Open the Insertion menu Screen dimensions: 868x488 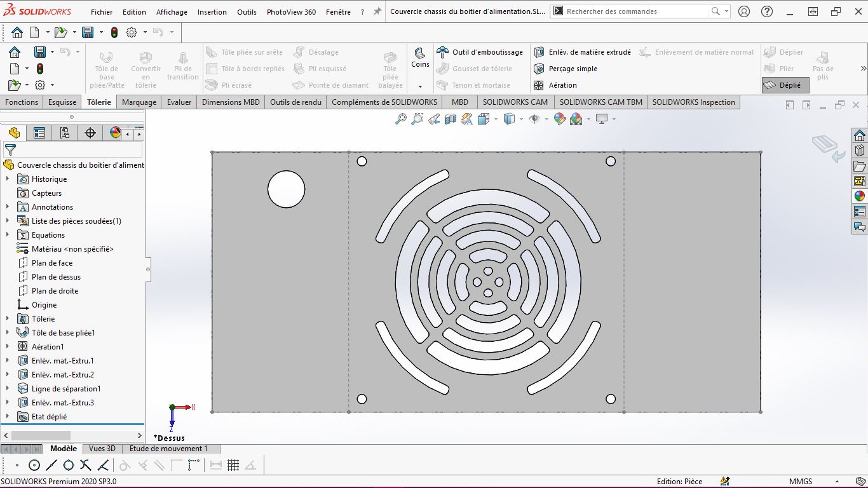212,12
